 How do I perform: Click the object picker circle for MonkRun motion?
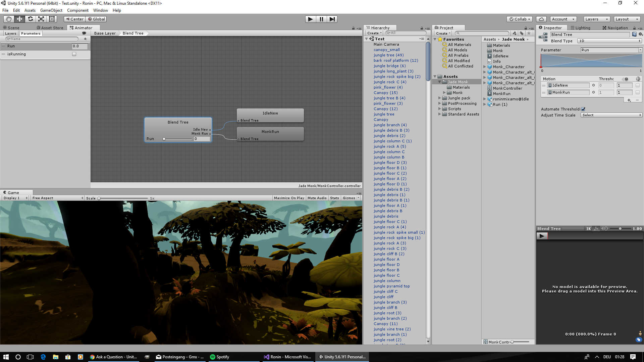[x=593, y=92]
